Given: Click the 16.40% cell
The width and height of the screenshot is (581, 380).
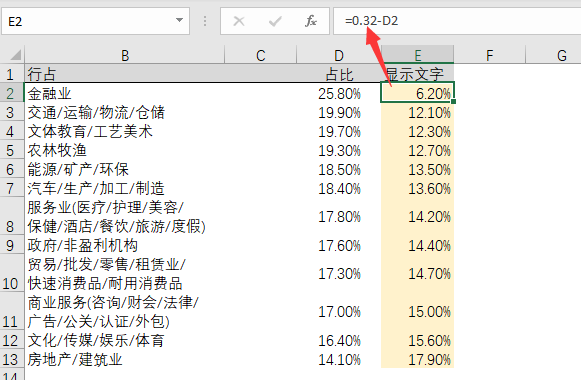Looking at the screenshot, I should 339,340.
